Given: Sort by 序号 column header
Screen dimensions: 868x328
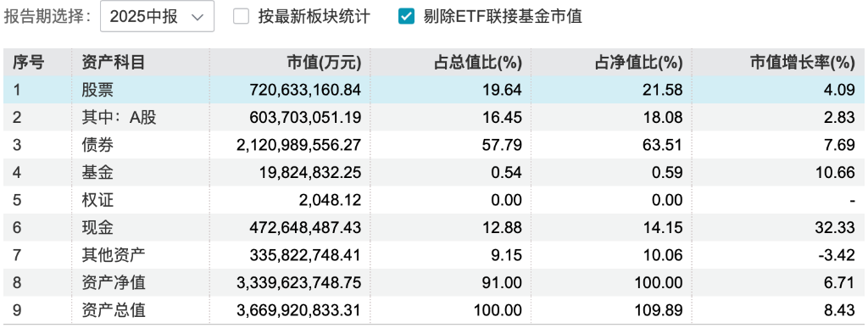Looking at the screenshot, I should pyautogui.click(x=29, y=63).
